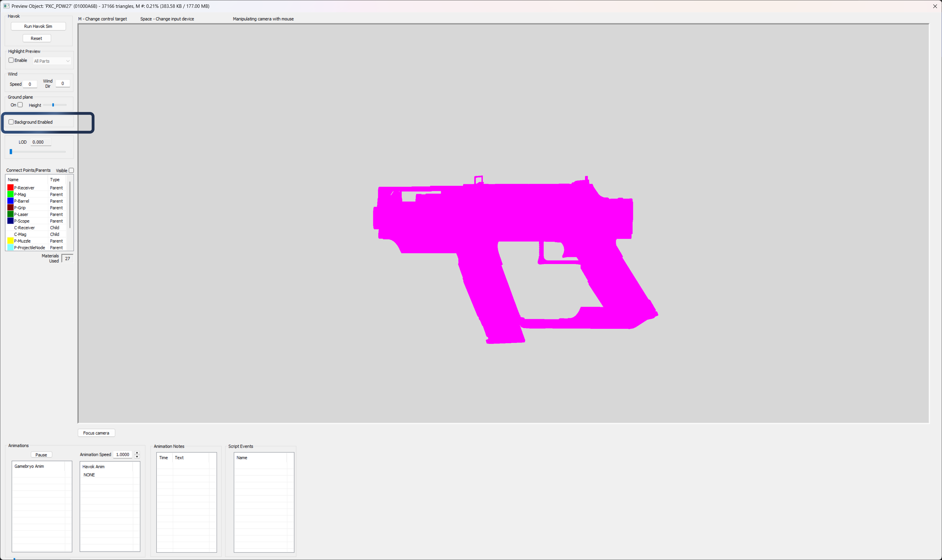
Task: Click the Text column header in Animation Notes
Action: (191, 457)
